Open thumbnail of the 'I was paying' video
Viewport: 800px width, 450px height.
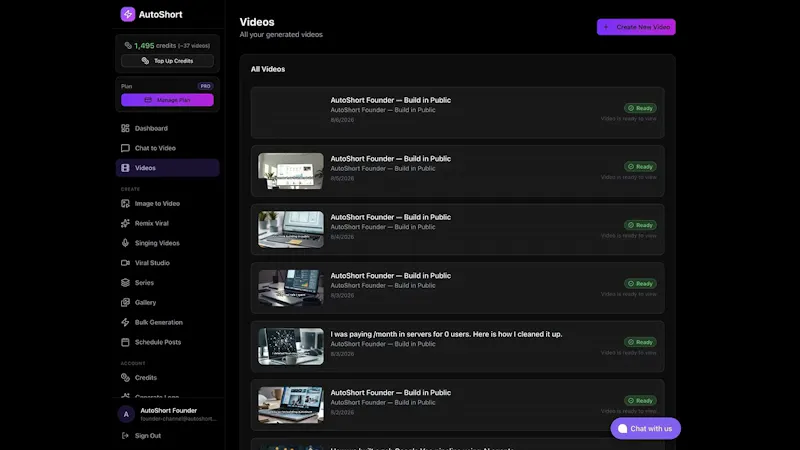coord(291,346)
